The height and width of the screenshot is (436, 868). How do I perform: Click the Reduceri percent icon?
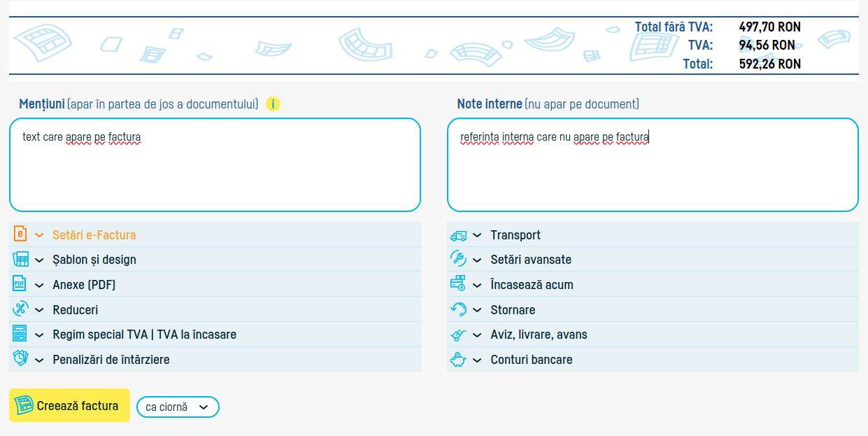pos(20,309)
